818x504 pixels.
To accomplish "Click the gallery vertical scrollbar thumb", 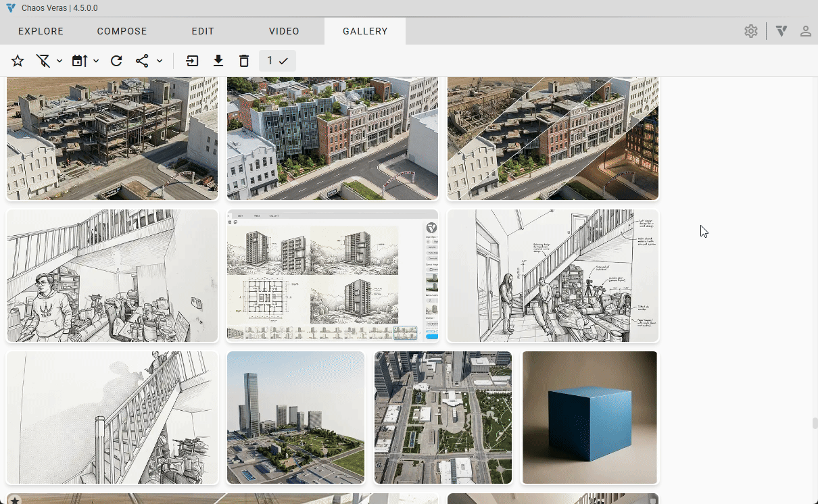I will [815, 424].
